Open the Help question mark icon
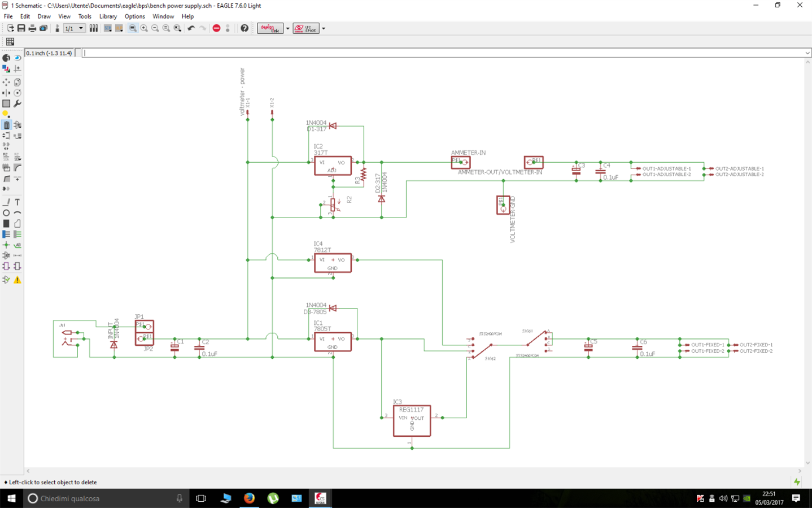The height and width of the screenshot is (508, 812). (245, 28)
